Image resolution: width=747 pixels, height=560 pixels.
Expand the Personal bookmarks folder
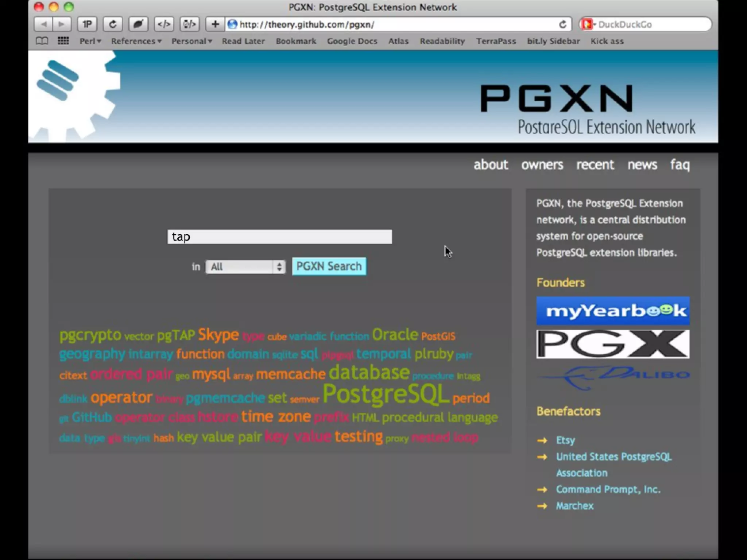tap(192, 41)
